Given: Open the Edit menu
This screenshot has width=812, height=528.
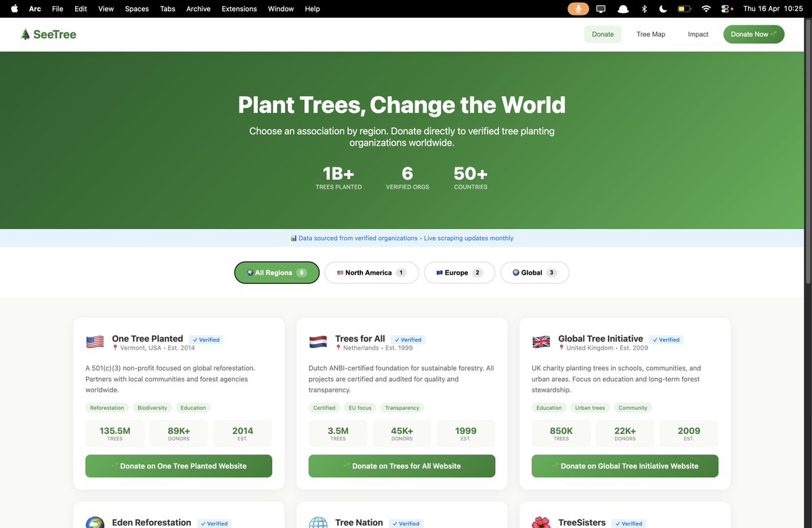Looking at the screenshot, I should point(81,9).
